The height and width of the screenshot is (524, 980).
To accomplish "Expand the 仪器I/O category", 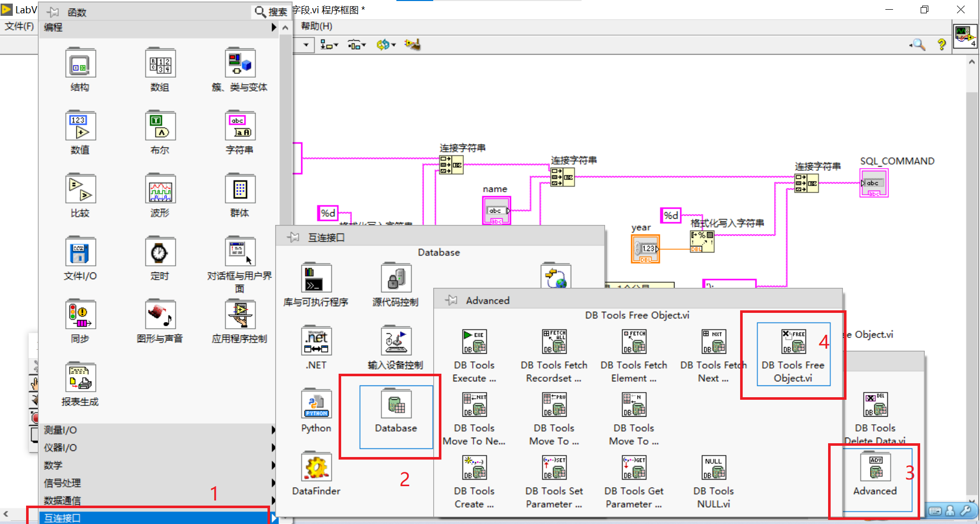I will 159,447.
